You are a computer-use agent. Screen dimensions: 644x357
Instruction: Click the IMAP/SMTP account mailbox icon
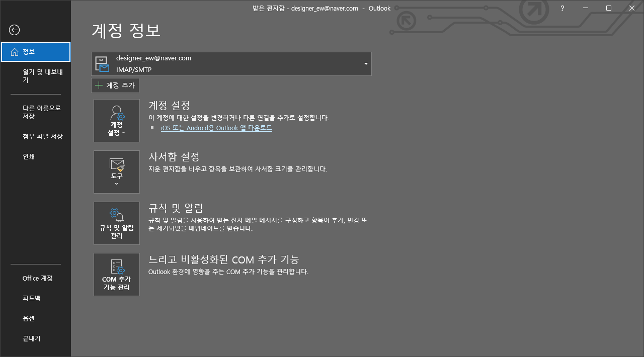[102, 64]
